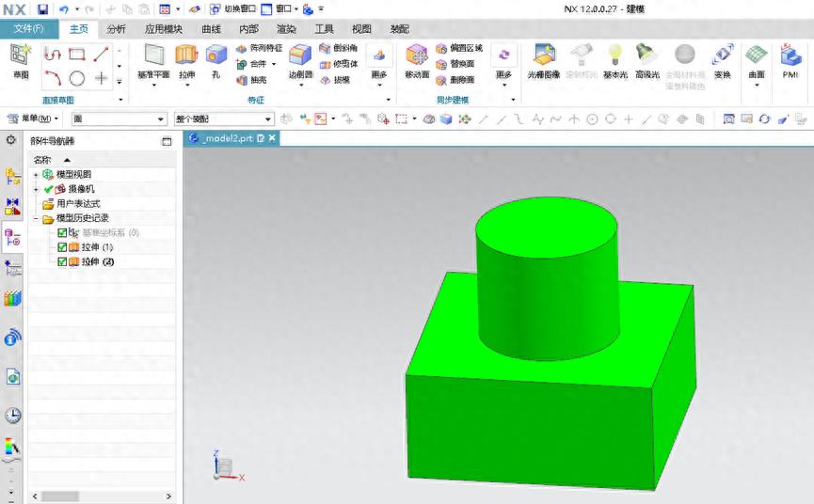Close the _model2.prt tab

tap(272, 138)
